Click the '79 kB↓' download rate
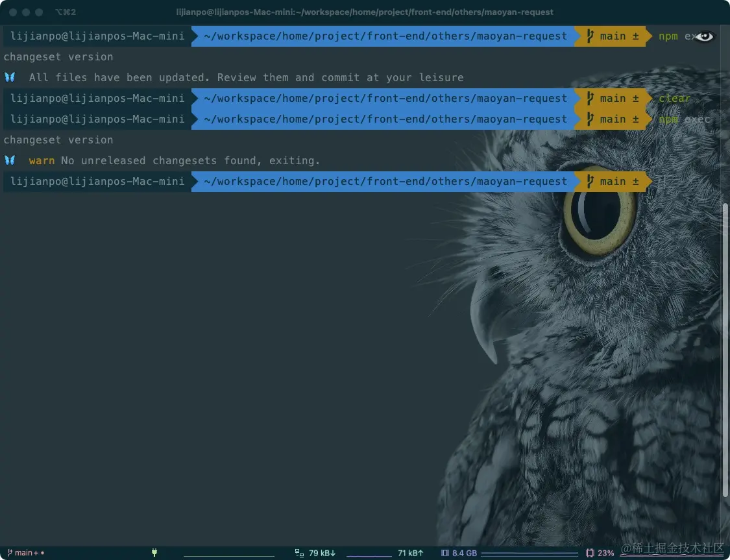 [x=322, y=553]
